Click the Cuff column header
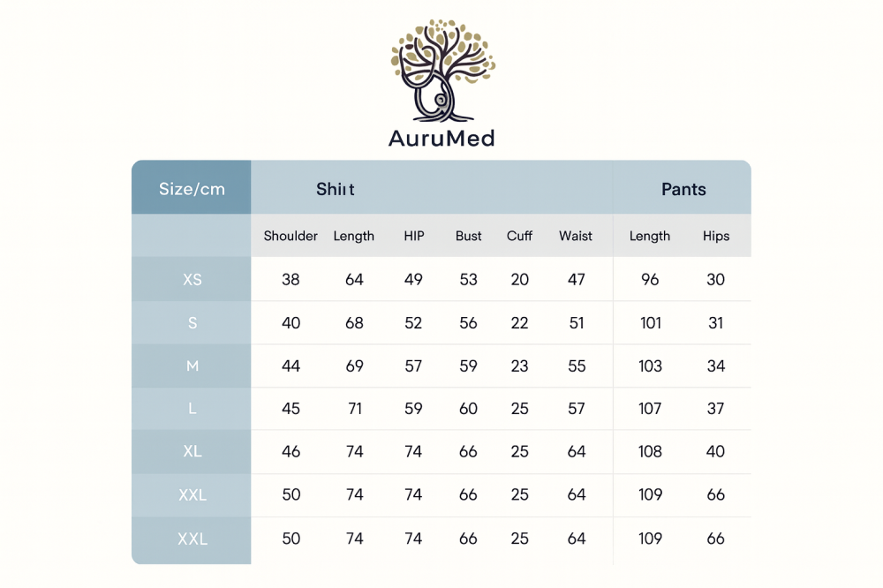Viewport: 883px width, 588px height. [x=519, y=236]
